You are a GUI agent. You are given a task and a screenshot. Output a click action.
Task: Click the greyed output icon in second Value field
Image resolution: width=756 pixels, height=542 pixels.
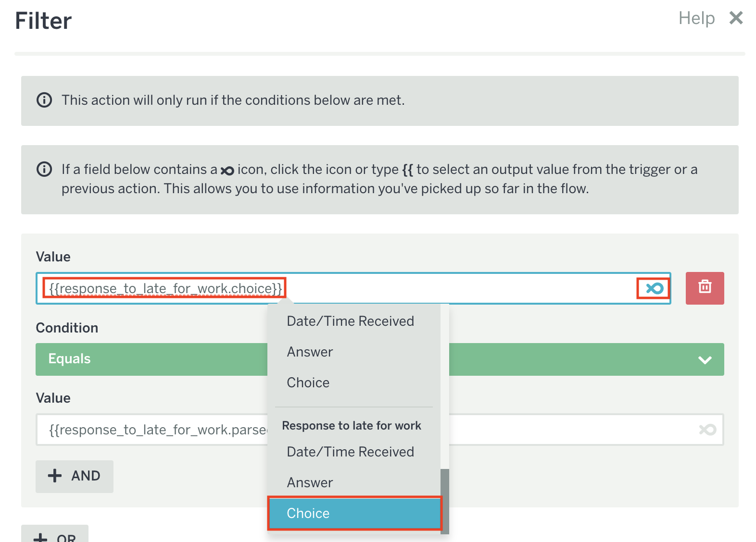707,430
